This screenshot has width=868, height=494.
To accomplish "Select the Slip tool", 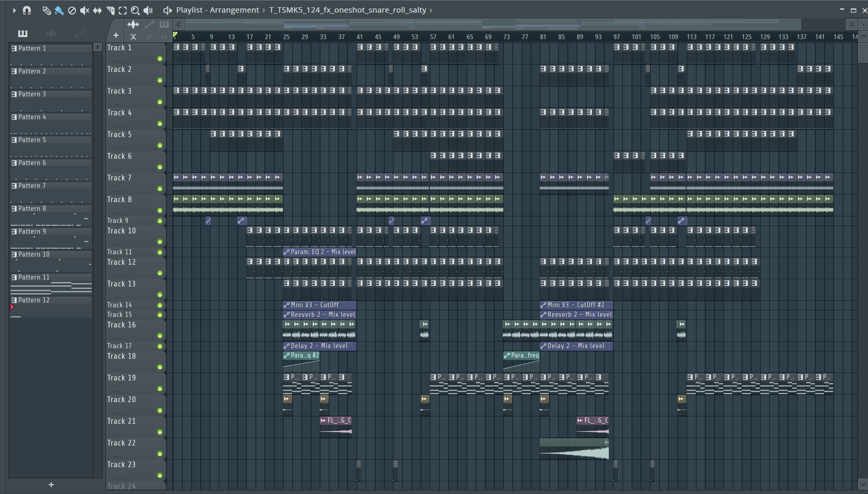I will click(x=97, y=11).
